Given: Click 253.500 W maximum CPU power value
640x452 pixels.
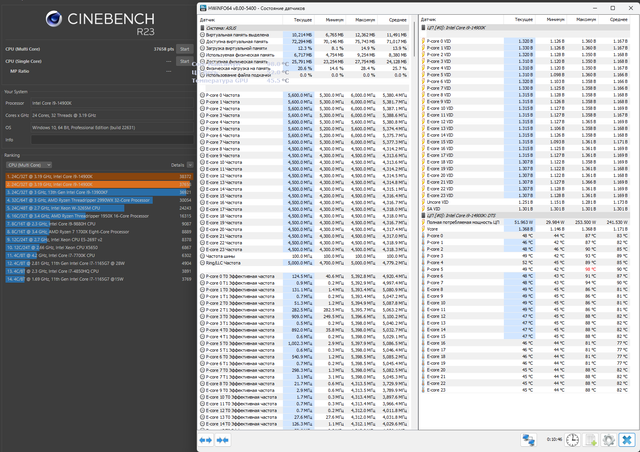Looking at the screenshot, I should click(x=584, y=222).
